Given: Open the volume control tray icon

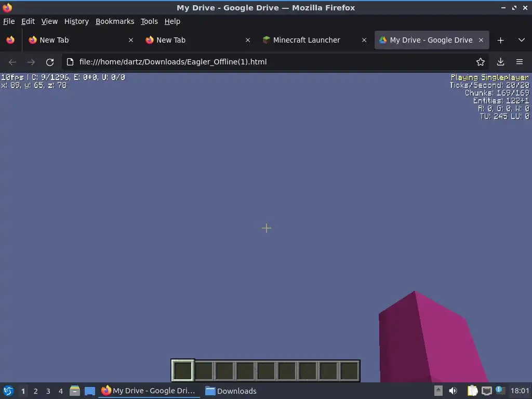Looking at the screenshot, I should click(453, 391).
